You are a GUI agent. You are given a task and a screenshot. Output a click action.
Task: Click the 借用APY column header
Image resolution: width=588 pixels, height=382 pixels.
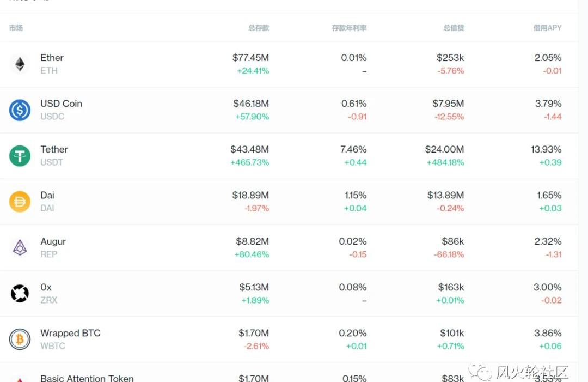pos(547,28)
